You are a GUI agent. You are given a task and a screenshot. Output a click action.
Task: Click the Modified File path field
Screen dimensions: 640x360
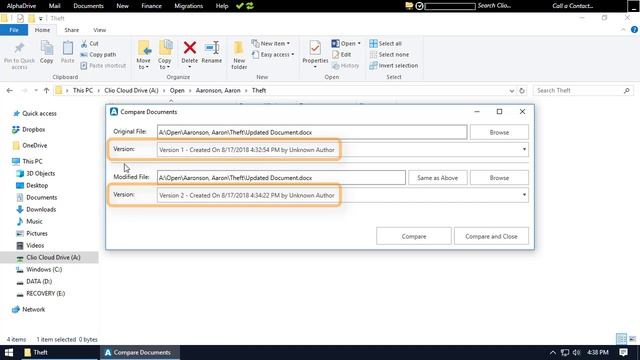click(x=281, y=178)
